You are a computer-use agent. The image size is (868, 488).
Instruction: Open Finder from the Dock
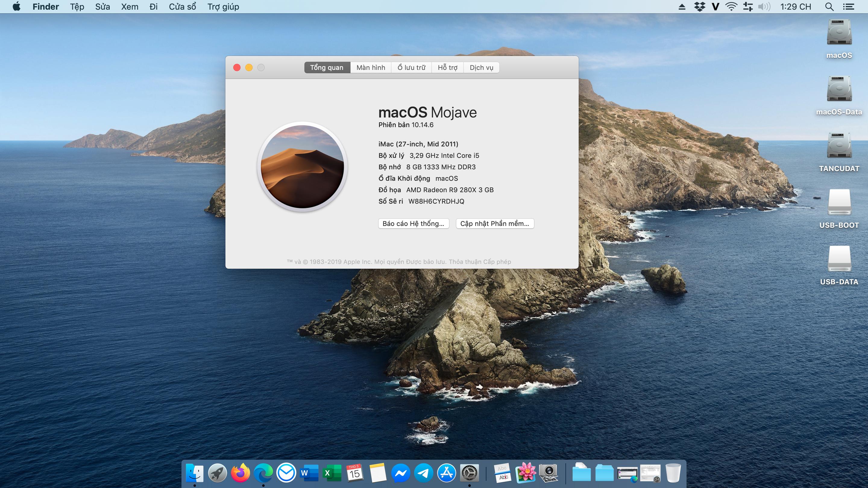tap(194, 473)
